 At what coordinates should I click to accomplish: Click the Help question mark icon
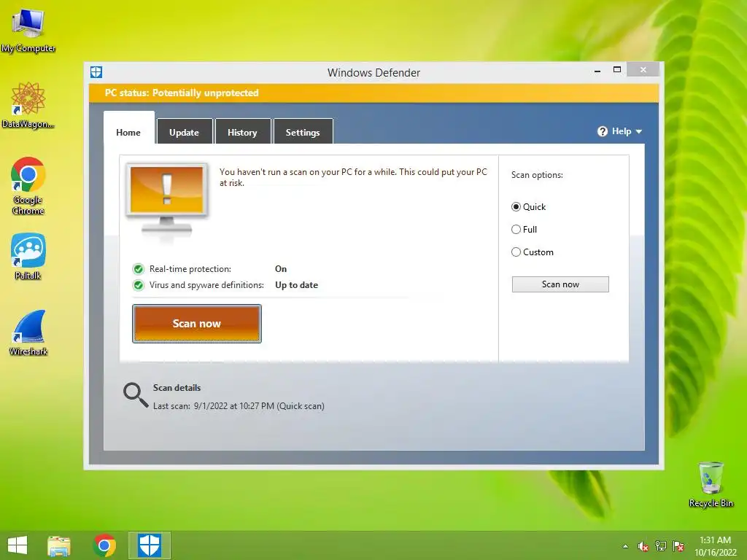click(x=603, y=131)
